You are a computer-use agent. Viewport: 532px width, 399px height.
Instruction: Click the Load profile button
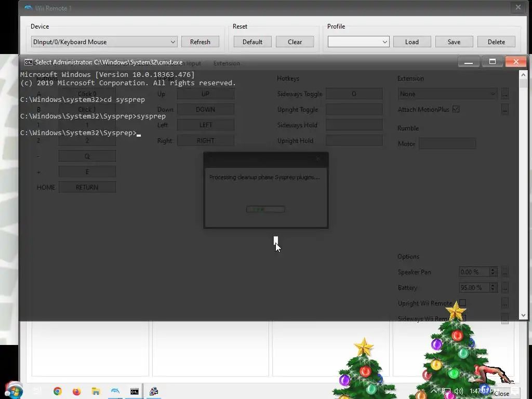(x=412, y=42)
